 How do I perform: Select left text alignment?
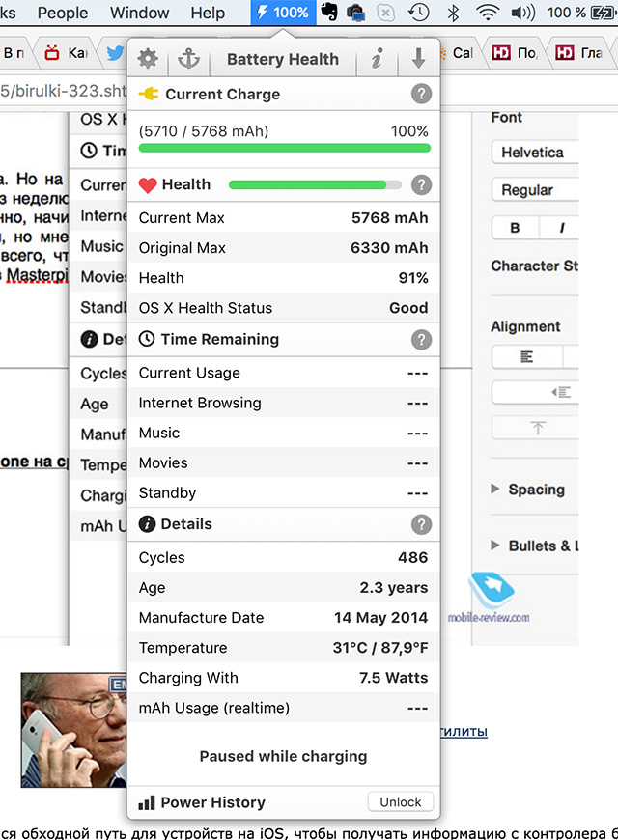[526, 357]
